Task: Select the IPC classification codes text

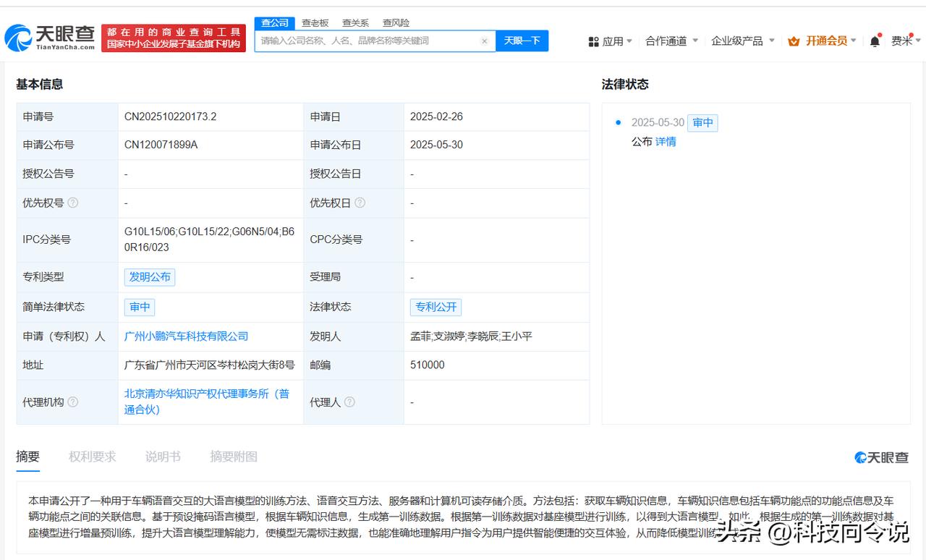Action: tap(210, 239)
